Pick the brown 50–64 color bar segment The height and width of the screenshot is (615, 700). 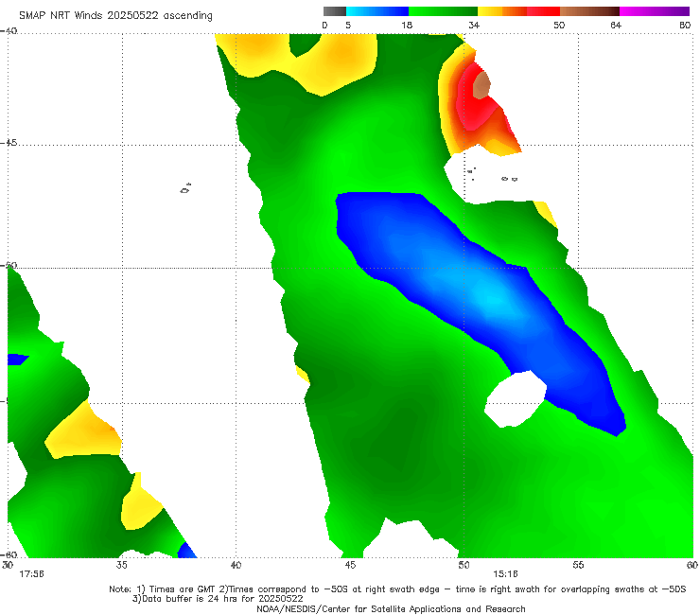(x=589, y=11)
